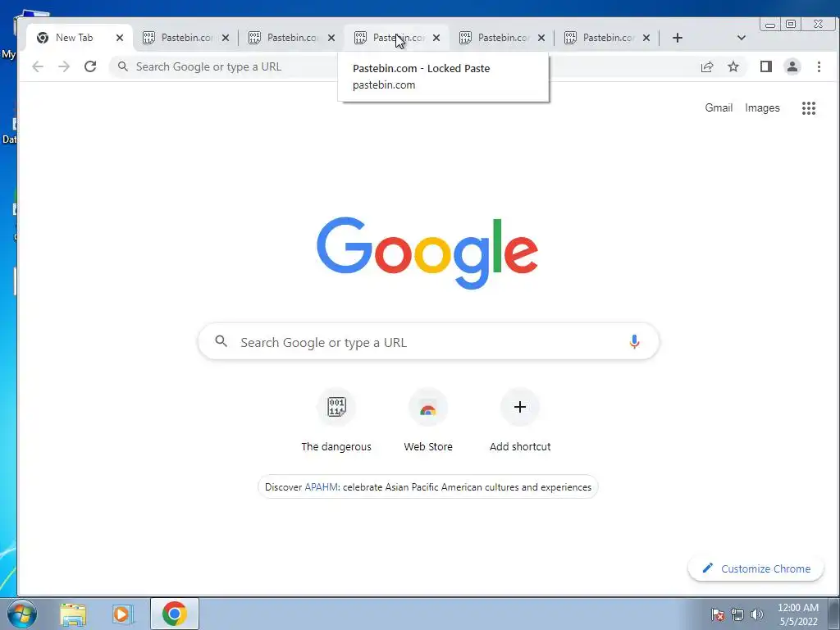The image size is (840, 630).
Task: Start voice search with microphone icon
Action: click(634, 342)
